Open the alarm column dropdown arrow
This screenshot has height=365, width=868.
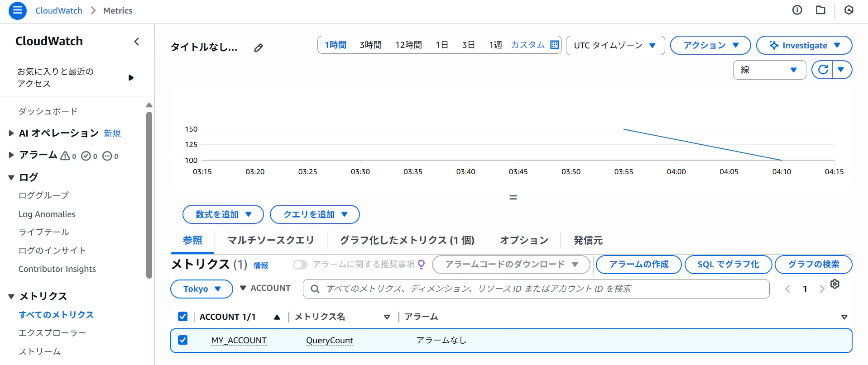point(844,317)
